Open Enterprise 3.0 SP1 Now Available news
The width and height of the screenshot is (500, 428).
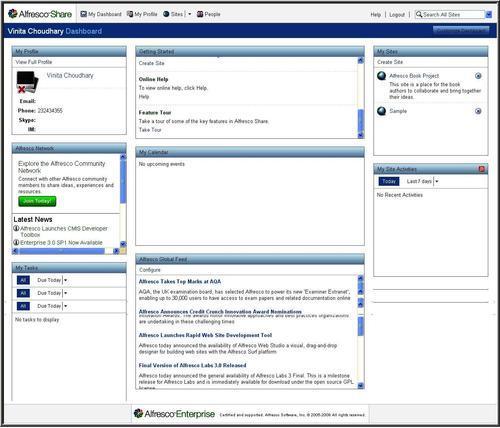tap(61, 243)
